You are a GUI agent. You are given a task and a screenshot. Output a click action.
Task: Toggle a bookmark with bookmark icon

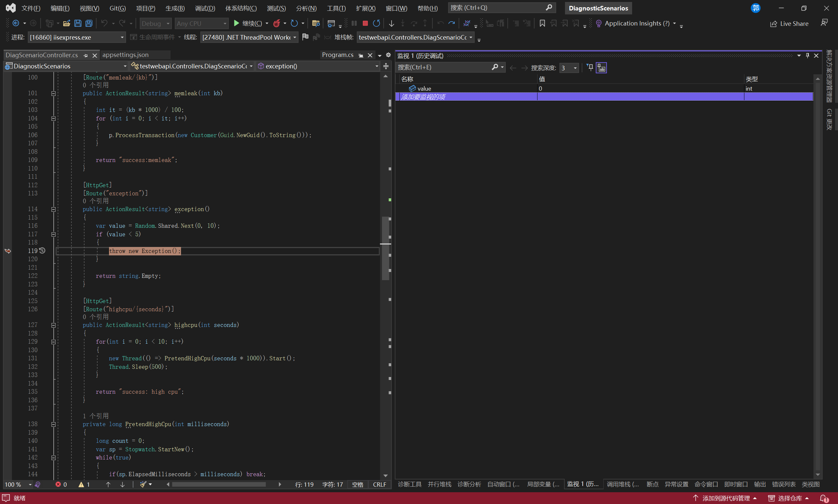[542, 24]
